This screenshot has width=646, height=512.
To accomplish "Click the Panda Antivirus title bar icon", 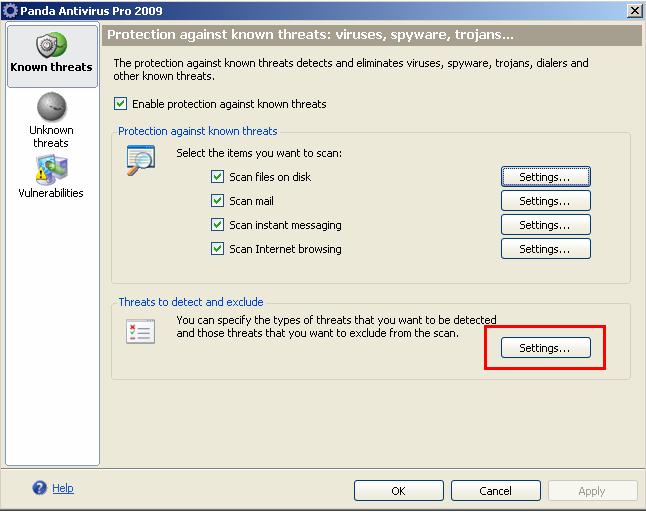I will click(x=9, y=10).
